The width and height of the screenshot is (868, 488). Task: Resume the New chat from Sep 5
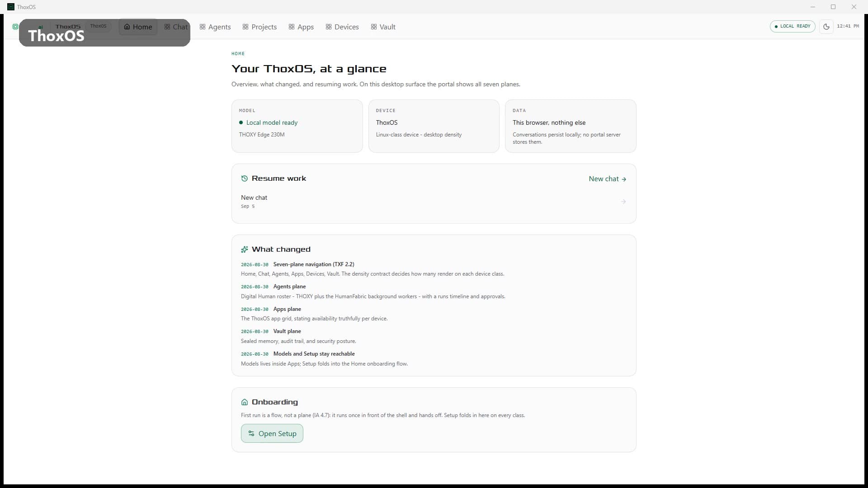point(434,202)
